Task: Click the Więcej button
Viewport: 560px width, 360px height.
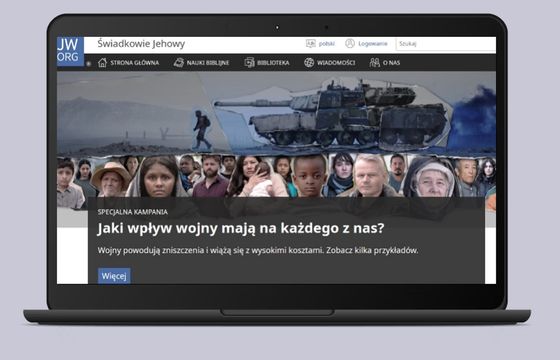Action: click(114, 276)
